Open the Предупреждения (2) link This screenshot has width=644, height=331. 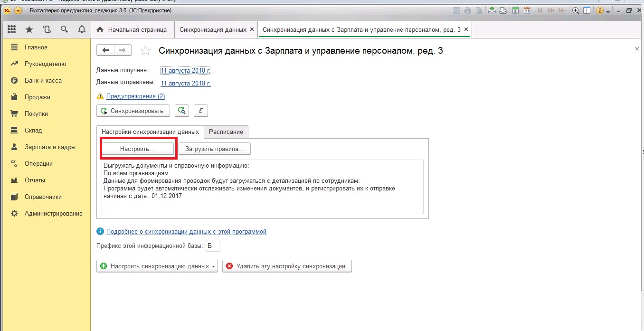click(135, 96)
